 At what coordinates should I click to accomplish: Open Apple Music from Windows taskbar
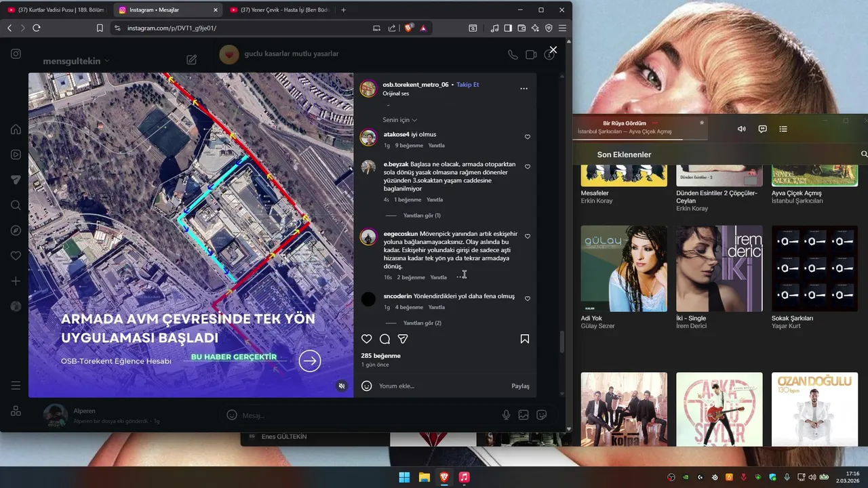pos(464,477)
